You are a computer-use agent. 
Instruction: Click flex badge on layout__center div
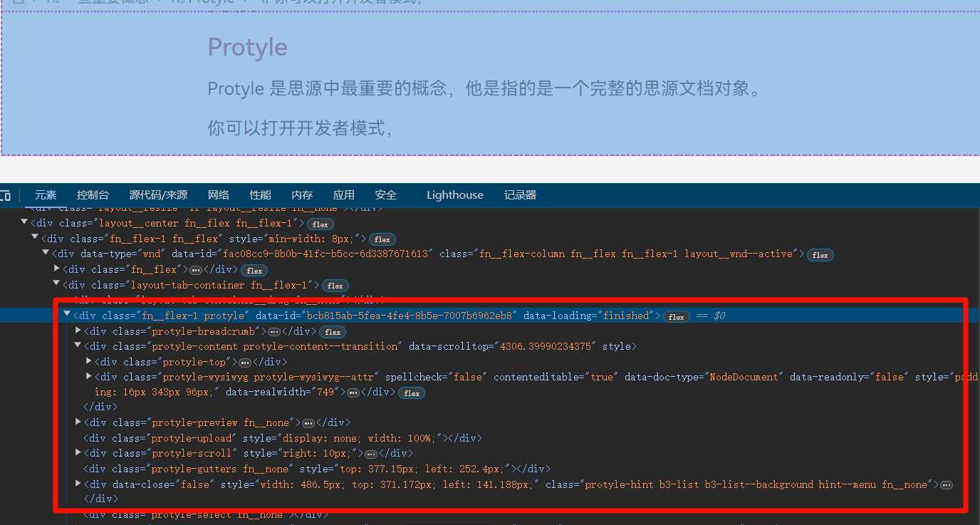(320, 224)
